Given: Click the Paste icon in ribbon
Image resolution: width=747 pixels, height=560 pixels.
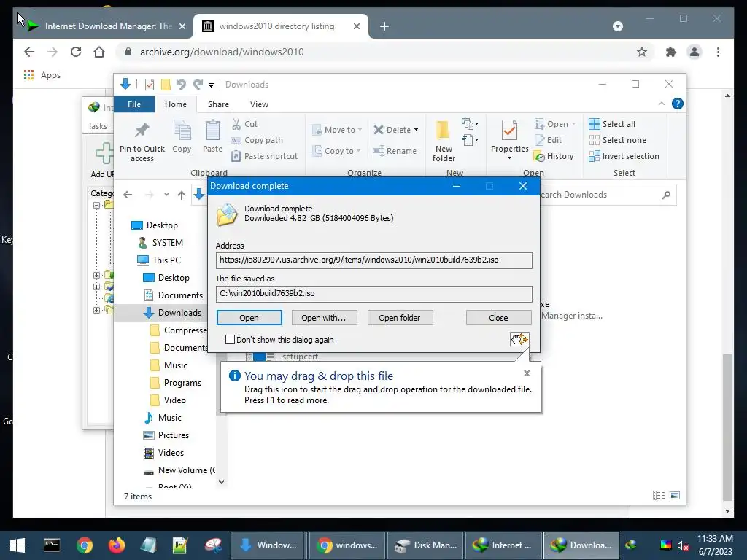Looking at the screenshot, I should coord(212,131).
